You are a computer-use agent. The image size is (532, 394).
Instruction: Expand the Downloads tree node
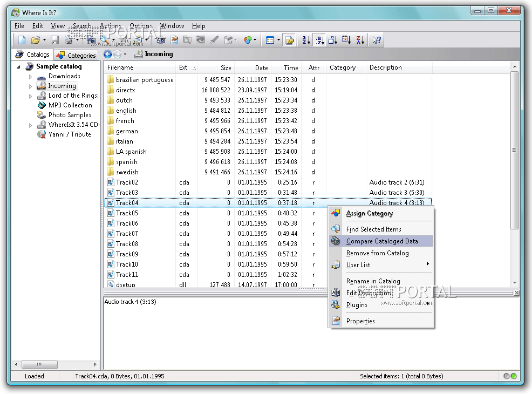coord(30,77)
